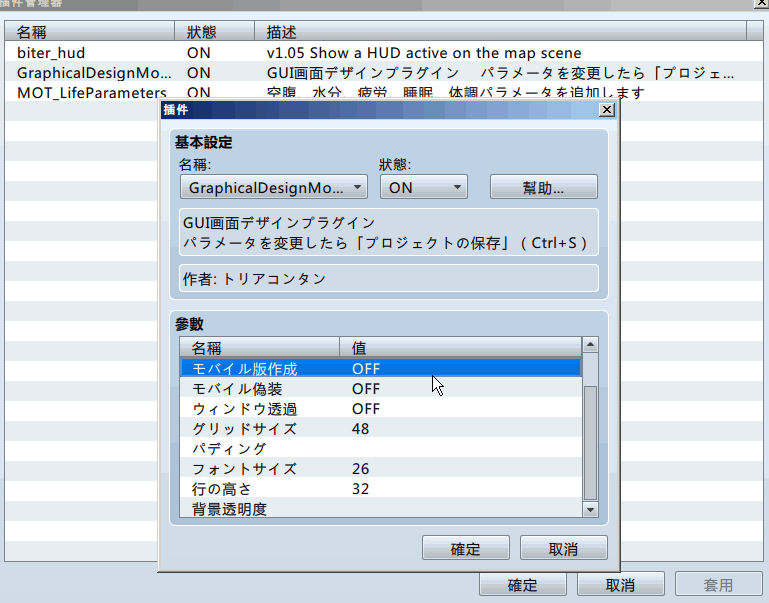Click the scroll up arrow of parameter list
This screenshot has width=769, height=603.
point(590,345)
